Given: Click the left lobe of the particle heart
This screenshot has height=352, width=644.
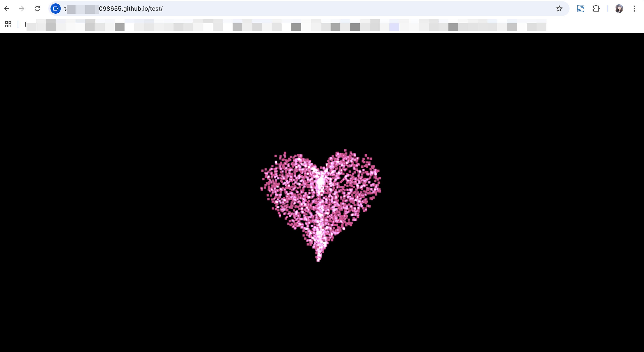Looking at the screenshot, I should point(290,180).
